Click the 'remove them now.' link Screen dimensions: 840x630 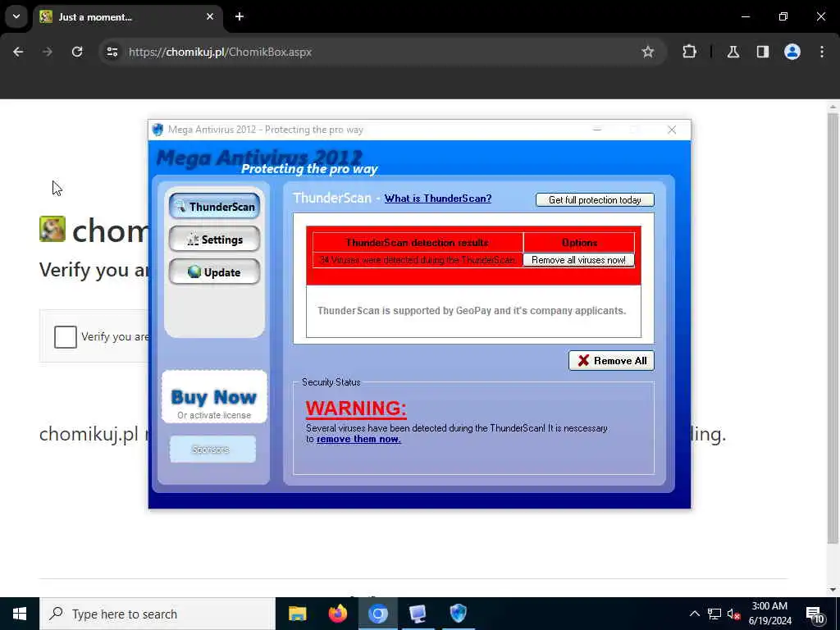click(x=358, y=440)
